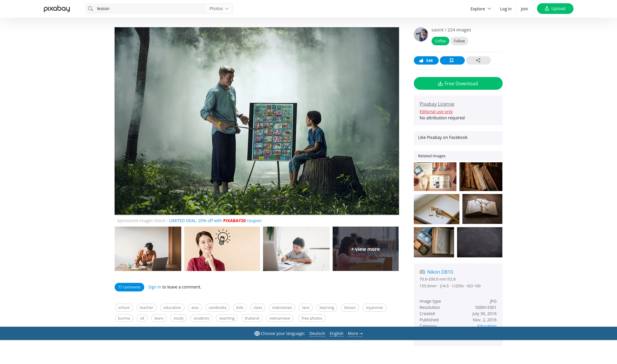Screen dimensions: 617x364
Task: Open the Log in page
Action: tap(506, 9)
